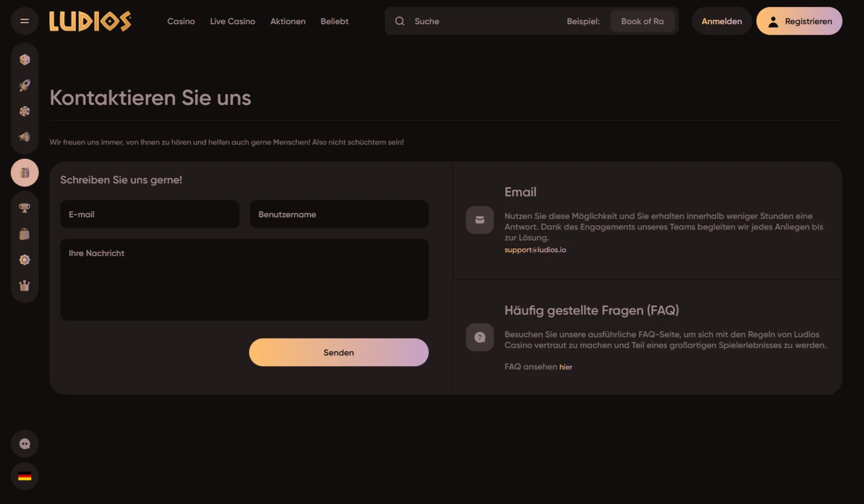Open the FAQ via the hier link
Screen dimensions: 864x504
tap(566, 367)
